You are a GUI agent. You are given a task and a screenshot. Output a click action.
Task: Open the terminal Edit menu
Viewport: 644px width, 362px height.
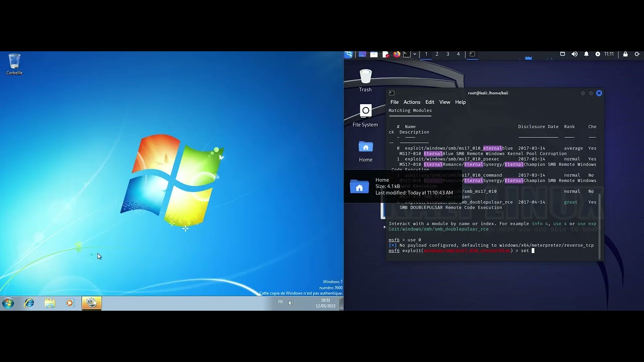430,102
